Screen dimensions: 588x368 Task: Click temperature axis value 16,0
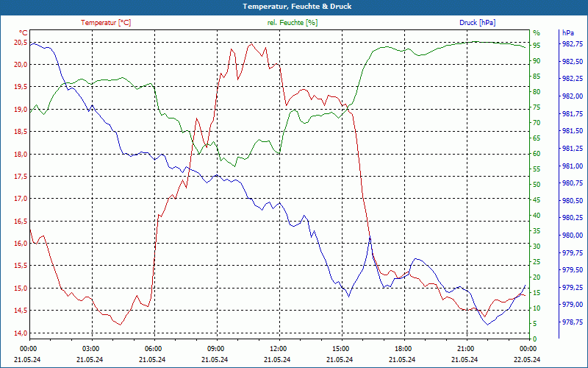21,244
